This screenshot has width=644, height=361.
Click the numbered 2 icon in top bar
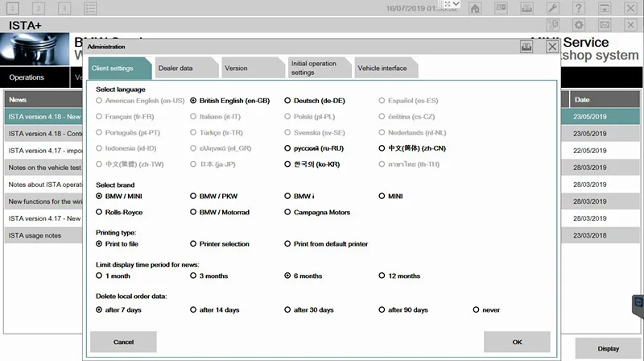tap(38, 8)
